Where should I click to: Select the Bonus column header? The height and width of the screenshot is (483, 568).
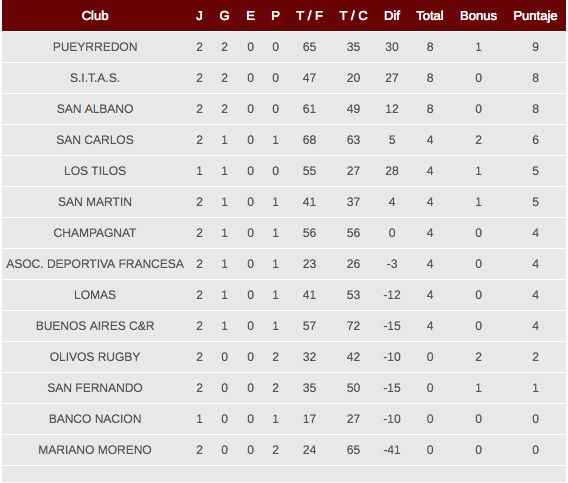[x=478, y=16]
